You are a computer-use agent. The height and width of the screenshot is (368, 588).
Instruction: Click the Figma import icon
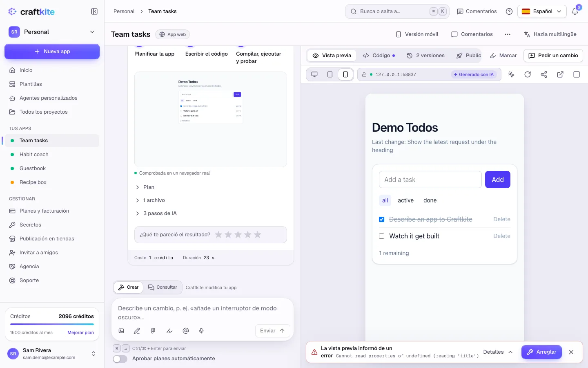153,331
